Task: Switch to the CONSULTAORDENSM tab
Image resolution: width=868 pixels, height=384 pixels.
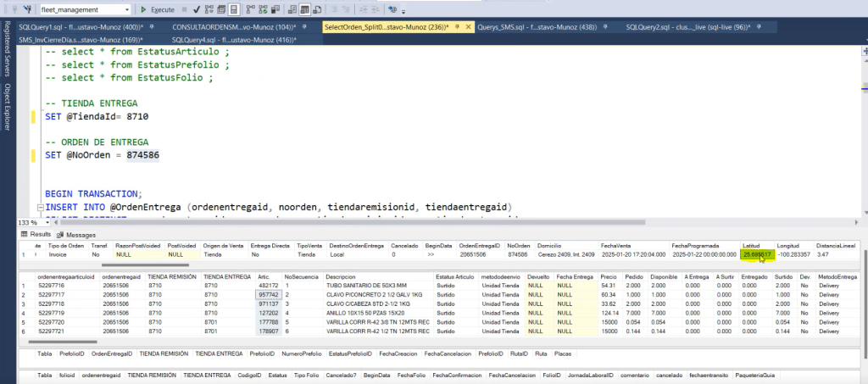Action: tap(234, 27)
